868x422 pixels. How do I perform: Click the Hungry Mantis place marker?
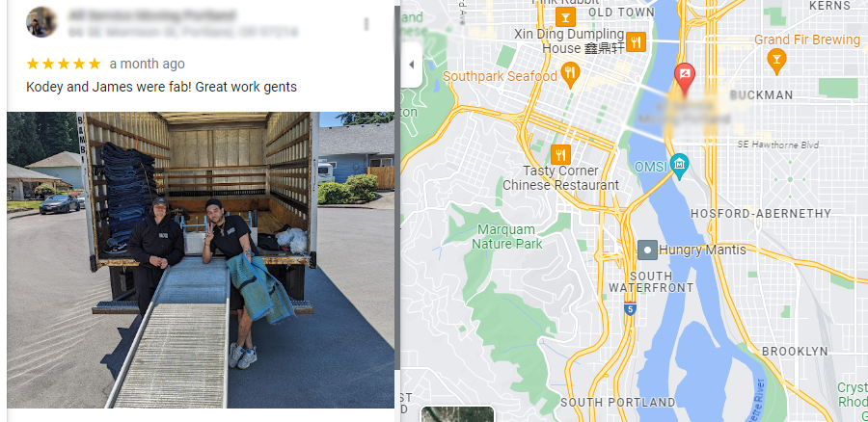pyautogui.click(x=647, y=250)
